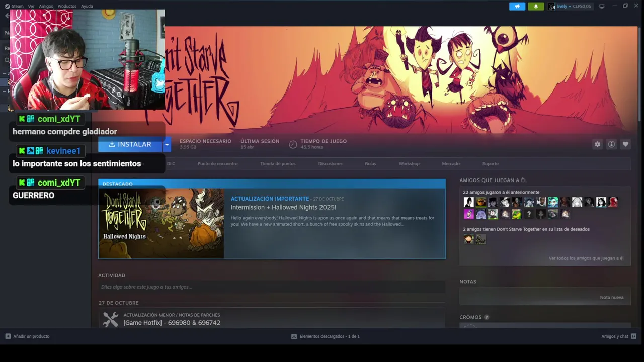Show game info circle icon

click(611, 144)
